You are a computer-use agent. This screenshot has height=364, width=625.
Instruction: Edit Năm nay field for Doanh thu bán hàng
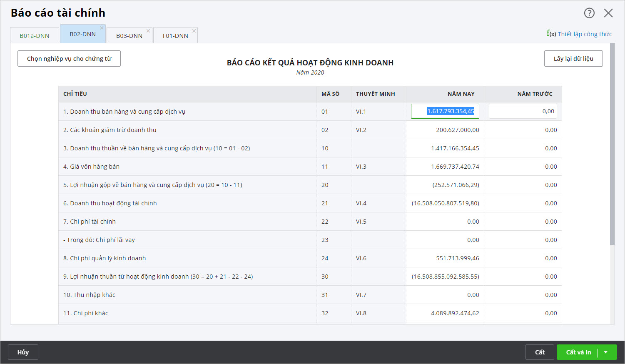pyautogui.click(x=445, y=111)
